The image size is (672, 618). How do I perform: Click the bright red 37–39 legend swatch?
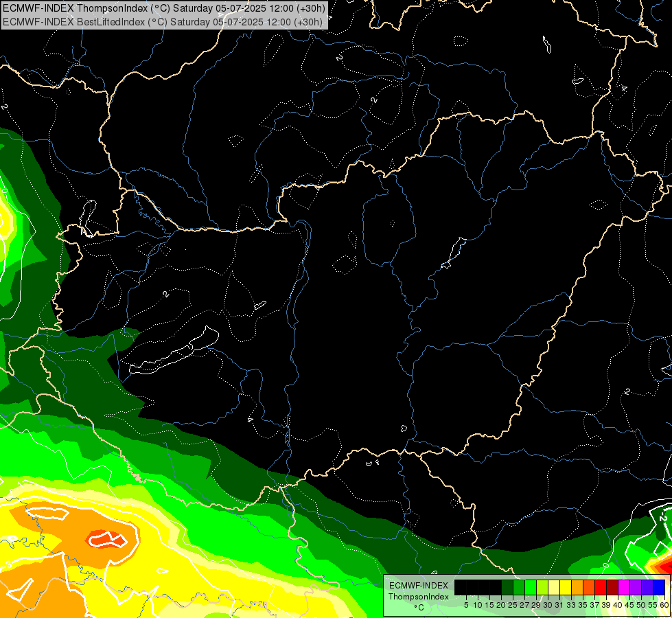(x=601, y=588)
